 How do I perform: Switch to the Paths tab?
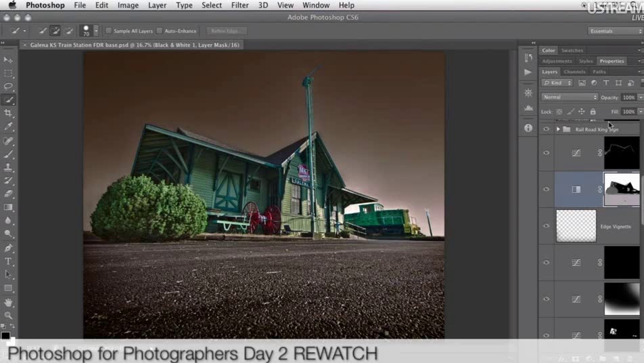tap(599, 72)
